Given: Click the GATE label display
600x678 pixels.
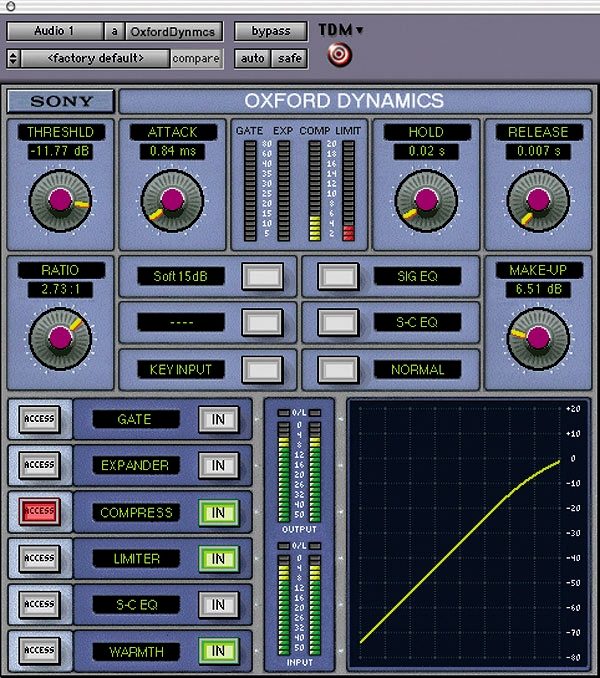Looking at the screenshot, I should click(136, 419).
